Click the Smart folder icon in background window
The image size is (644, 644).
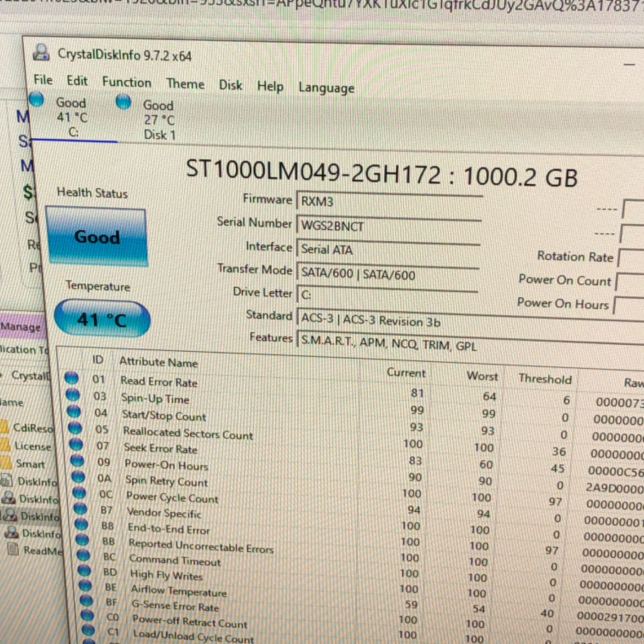coord(6,463)
